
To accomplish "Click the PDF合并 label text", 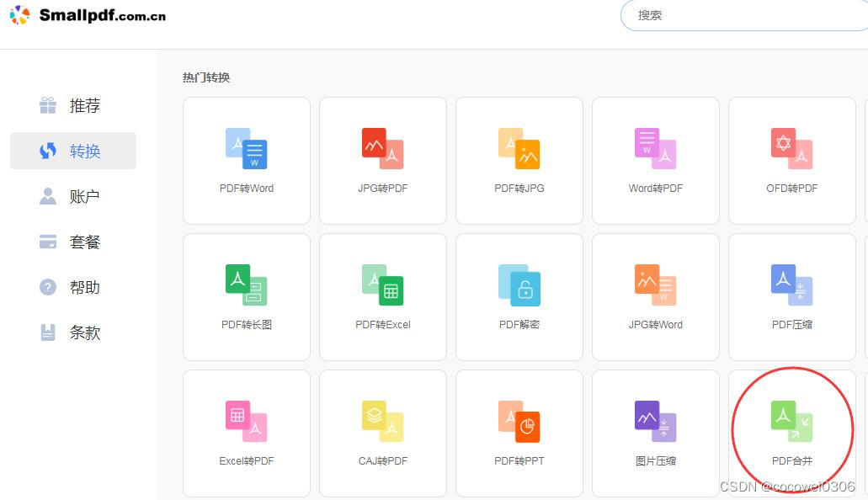I will click(x=791, y=460).
